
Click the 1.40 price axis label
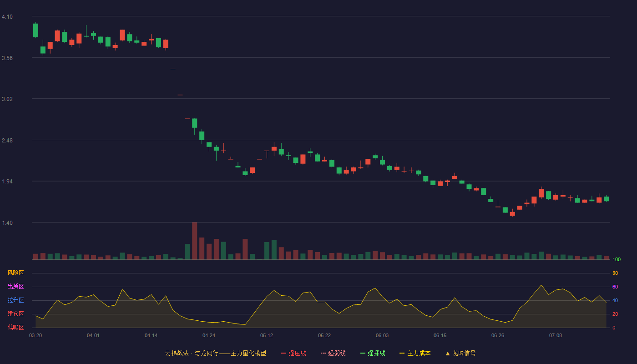click(7, 222)
